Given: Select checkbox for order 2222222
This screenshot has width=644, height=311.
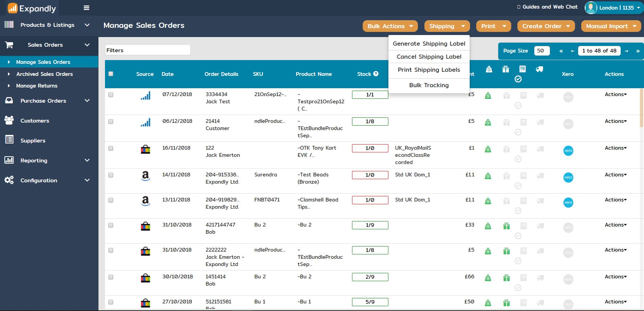Looking at the screenshot, I should [x=111, y=250].
